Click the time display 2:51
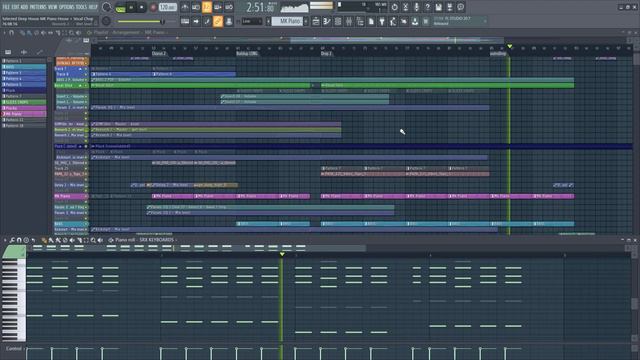This screenshot has height=360, width=640. (260, 7)
